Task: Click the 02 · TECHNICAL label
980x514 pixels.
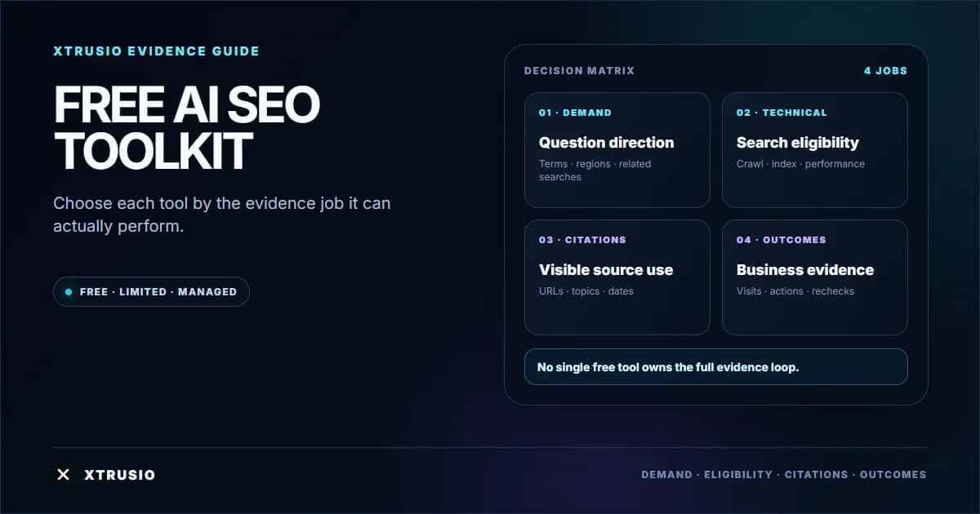Action: coord(782,113)
